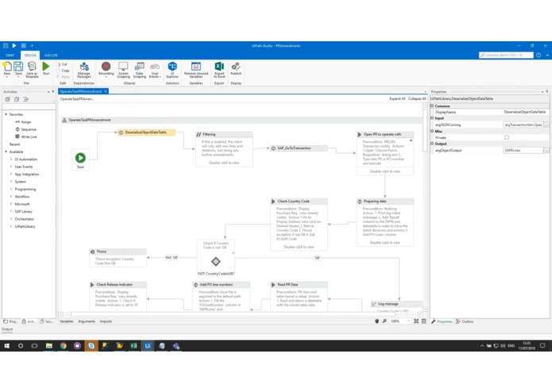Expand the UI Automation category

coord(11,159)
